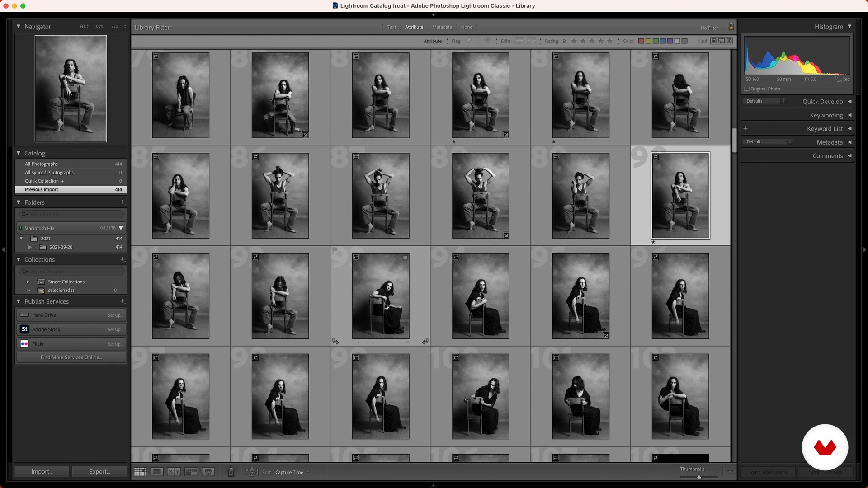Filter Kind by virtual copies
Image resolution: width=868 pixels, height=488 pixels.
722,41
